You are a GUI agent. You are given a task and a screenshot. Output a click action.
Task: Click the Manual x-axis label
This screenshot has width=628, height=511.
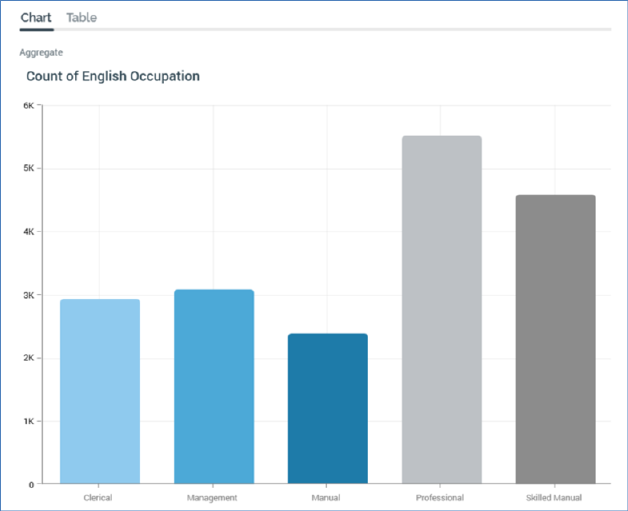326,498
